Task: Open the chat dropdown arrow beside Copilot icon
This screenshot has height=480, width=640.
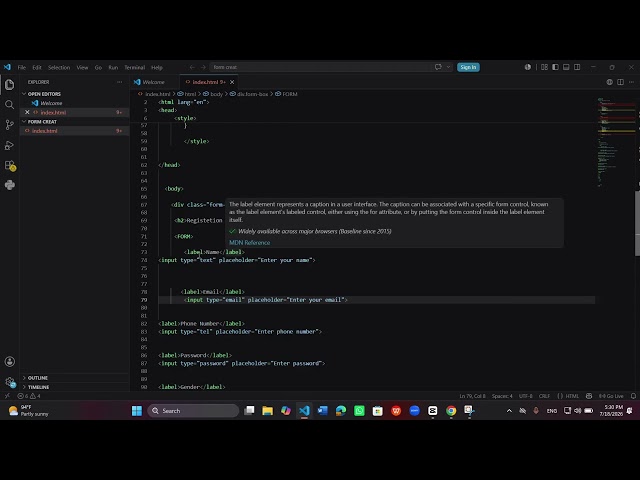Action: [x=448, y=67]
